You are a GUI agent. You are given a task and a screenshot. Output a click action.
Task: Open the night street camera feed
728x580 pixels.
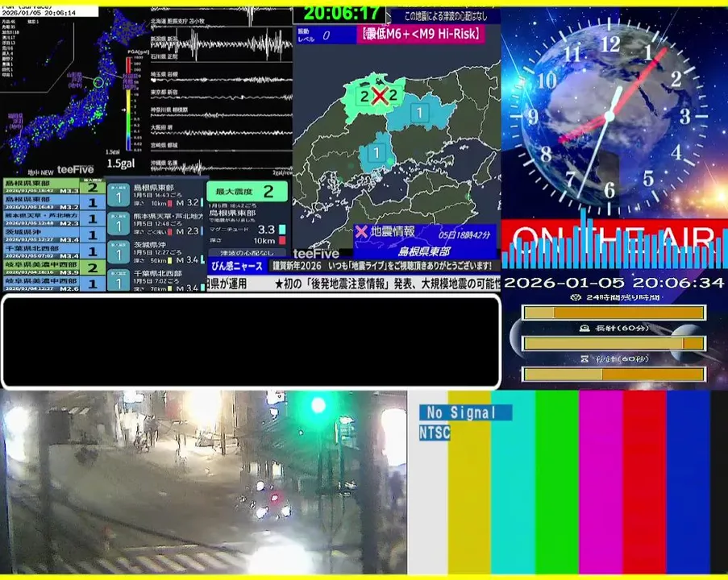203,483
